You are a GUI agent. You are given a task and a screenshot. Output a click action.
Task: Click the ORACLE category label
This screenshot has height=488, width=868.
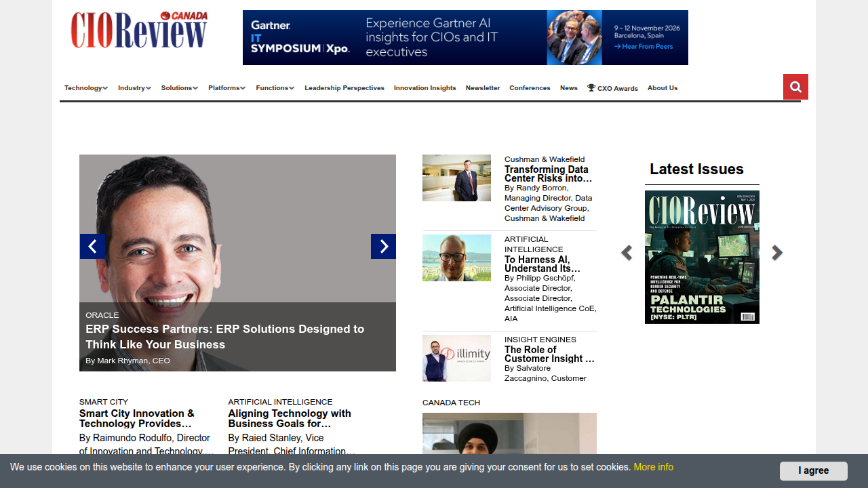102,315
